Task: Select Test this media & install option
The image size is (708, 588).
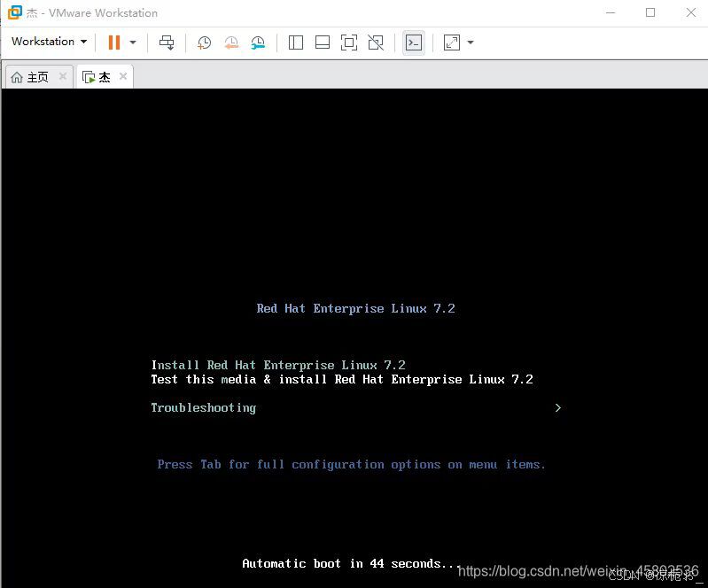Action: pyautogui.click(x=342, y=379)
